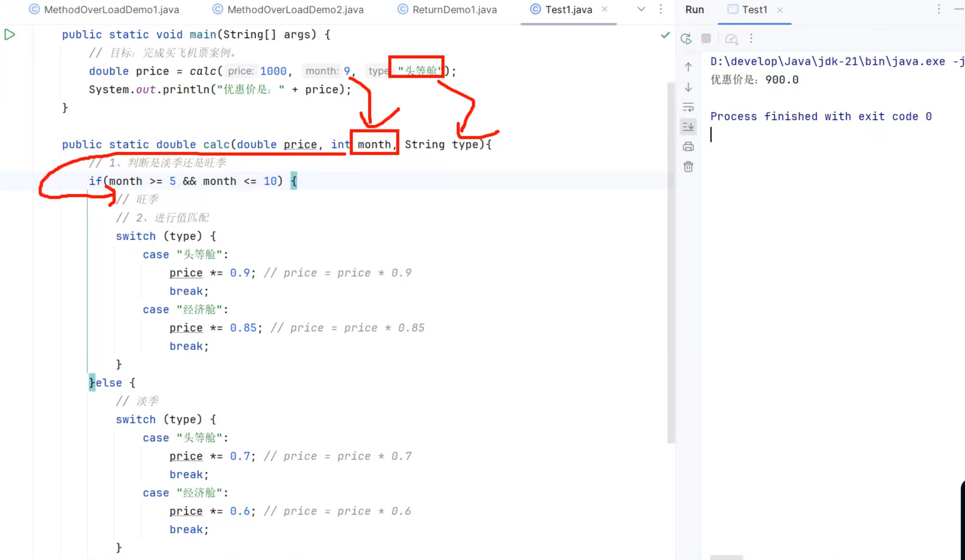Click 'price *= 0.9' statement
965x560 pixels.
(x=212, y=273)
